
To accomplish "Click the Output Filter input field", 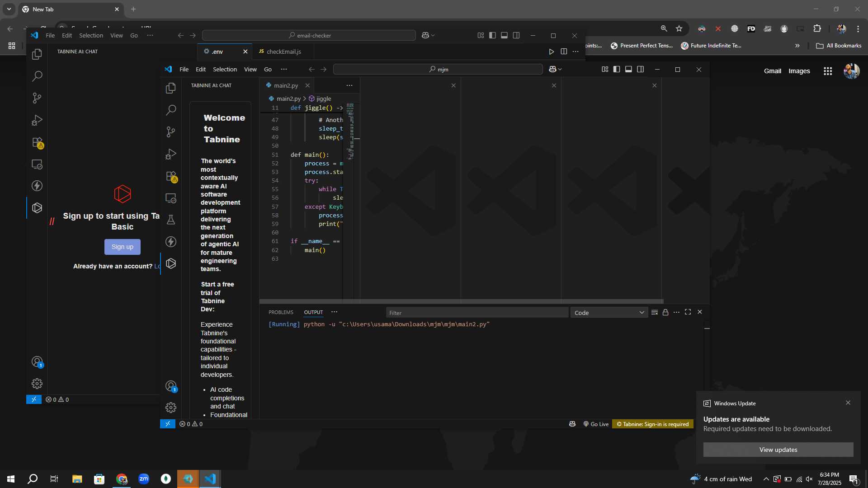I will tap(477, 313).
